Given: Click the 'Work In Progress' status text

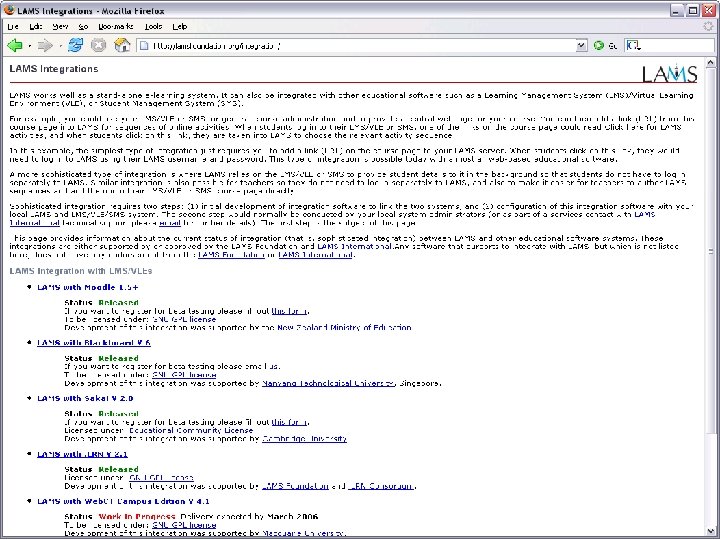Looking at the screenshot, I should pos(137,517).
